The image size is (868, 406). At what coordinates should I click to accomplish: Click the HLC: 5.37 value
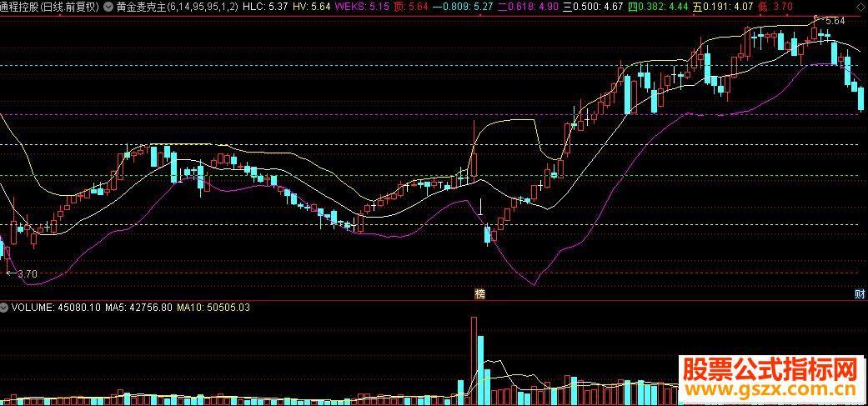point(266,8)
